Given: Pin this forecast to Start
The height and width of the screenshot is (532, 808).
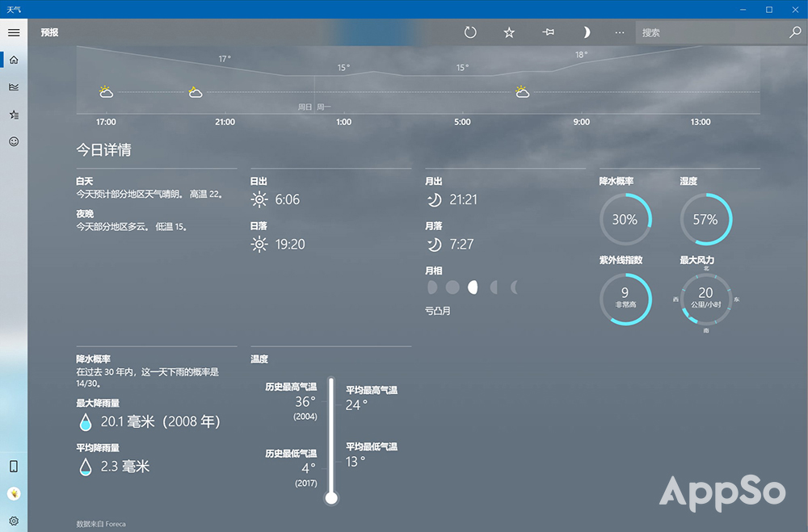Looking at the screenshot, I should click(x=549, y=32).
